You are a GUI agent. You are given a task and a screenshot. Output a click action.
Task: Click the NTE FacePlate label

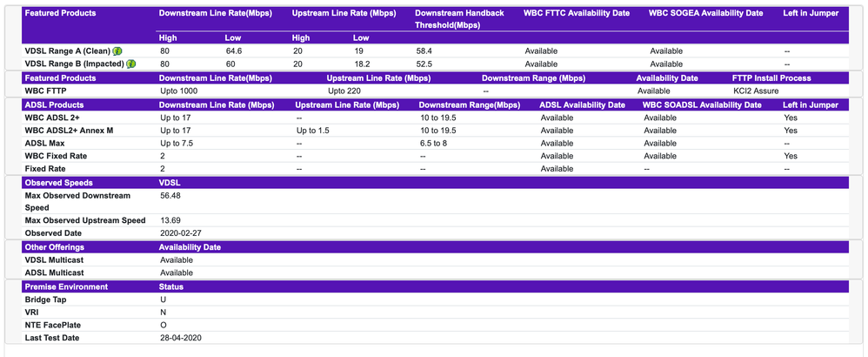tap(52, 325)
